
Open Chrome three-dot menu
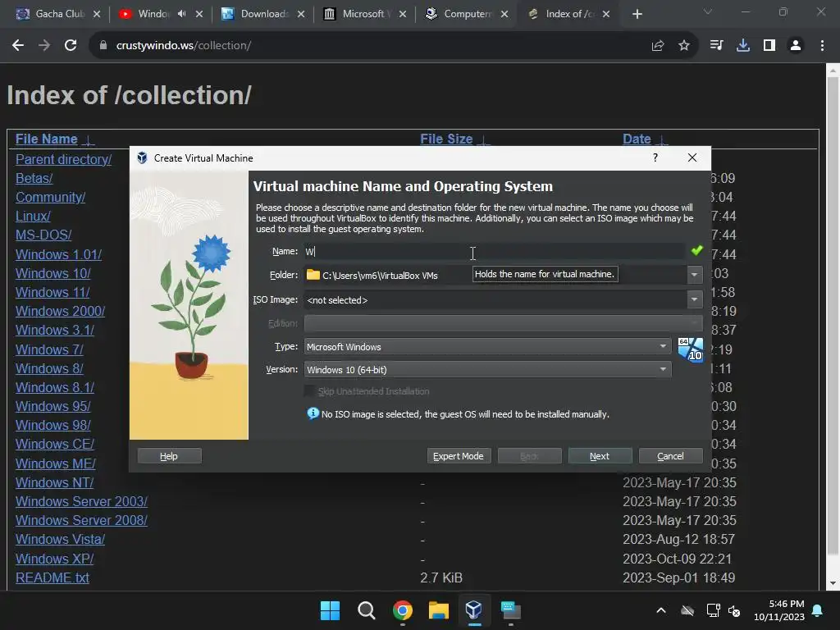[x=822, y=46]
